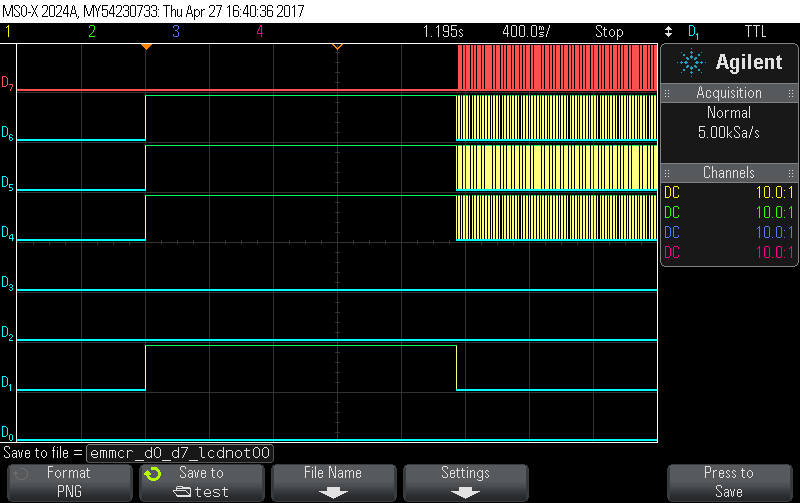Select the channel 3 indicator
The image size is (800, 503).
coord(176,32)
